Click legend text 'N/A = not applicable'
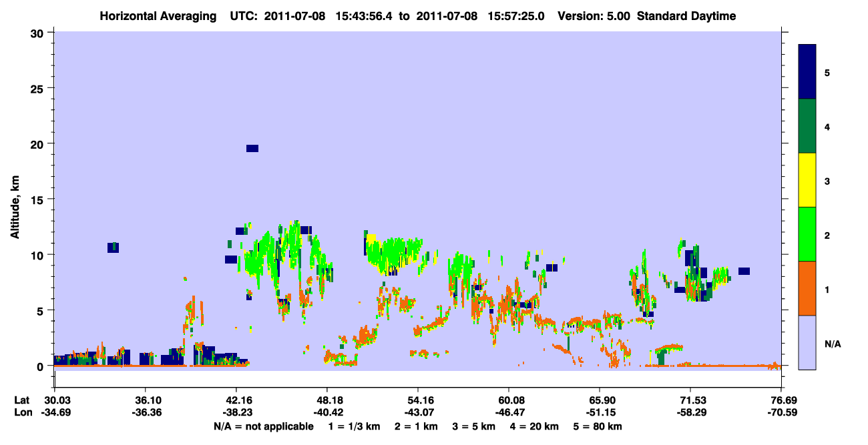The height and width of the screenshot is (445, 868). (264, 426)
